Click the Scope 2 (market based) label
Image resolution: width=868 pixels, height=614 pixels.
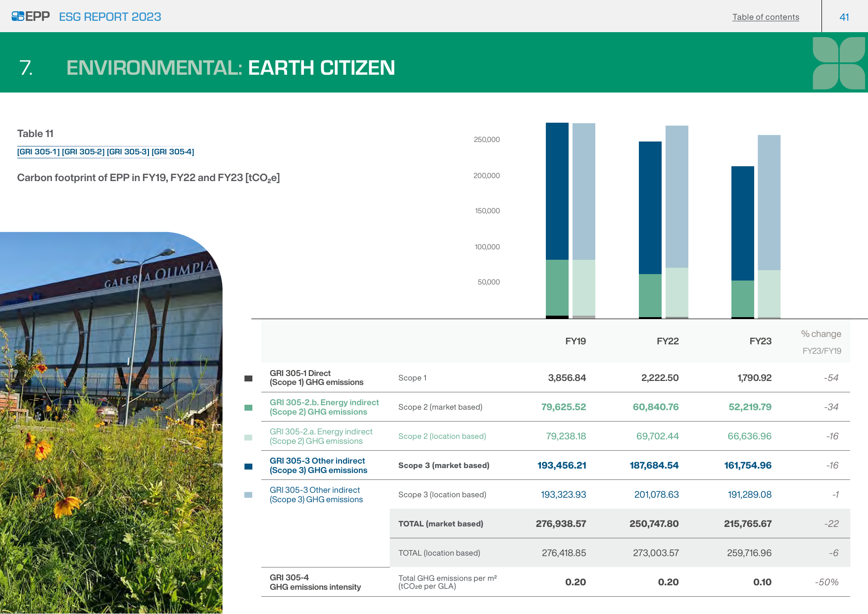pyautogui.click(x=440, y=407)
